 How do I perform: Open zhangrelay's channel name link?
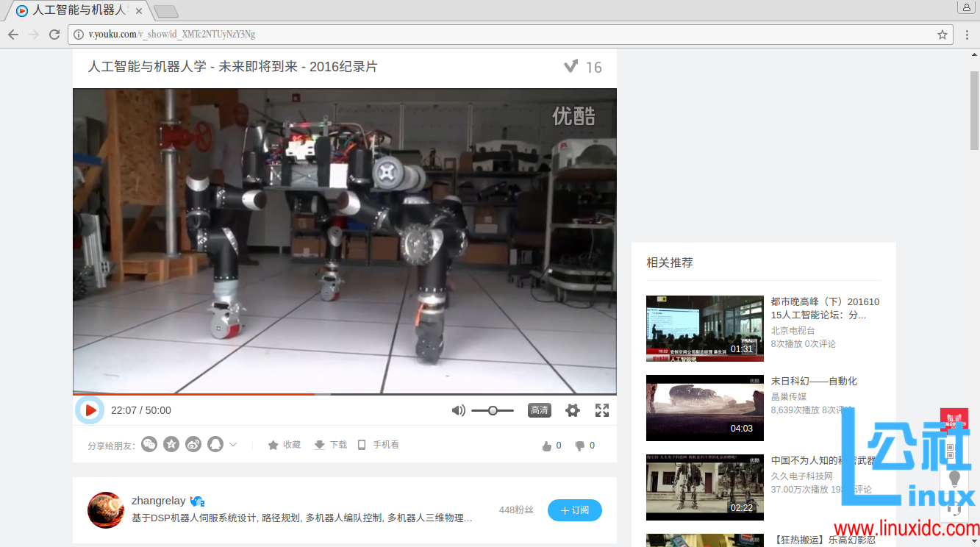point(159,501)
